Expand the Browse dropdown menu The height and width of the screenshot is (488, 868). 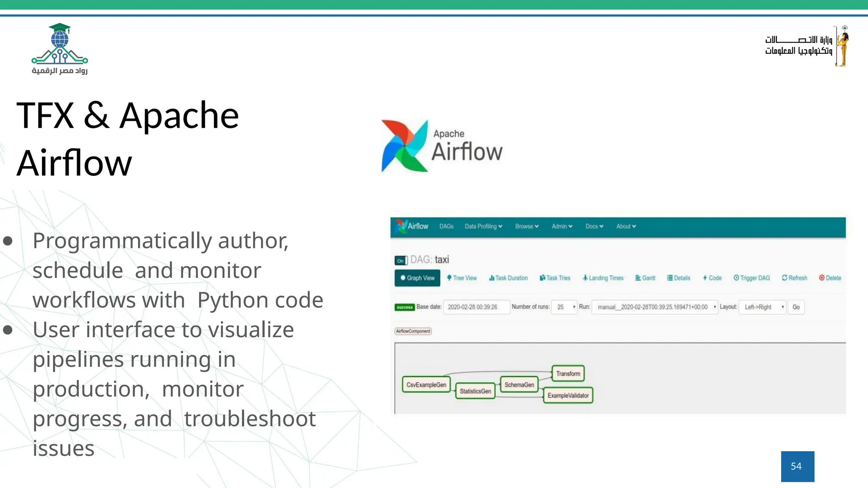(x=527, y=226)
